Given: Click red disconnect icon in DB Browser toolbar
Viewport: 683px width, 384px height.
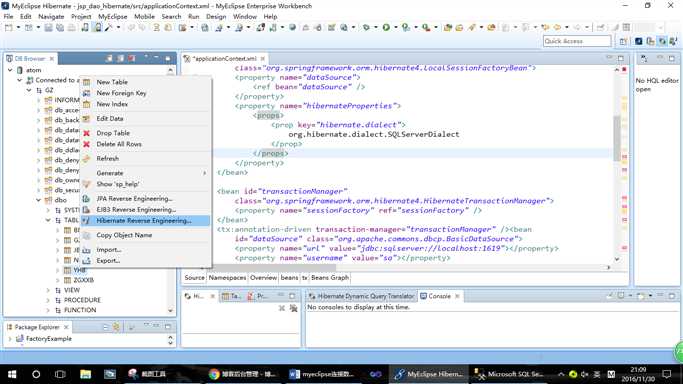Looking at the screenshot, I should pyautogui.click(x=132, y=58).
